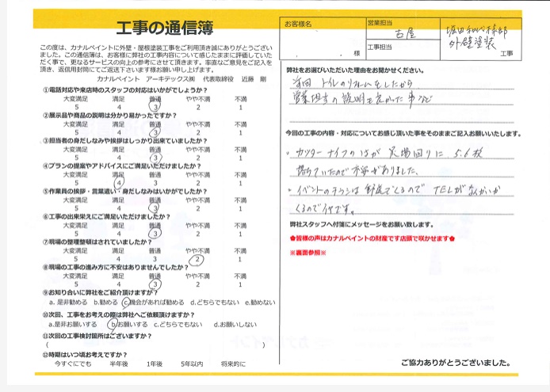Select timing option 半年後
The width and height of the screenshot is (550, 392).
pos(119,363)
